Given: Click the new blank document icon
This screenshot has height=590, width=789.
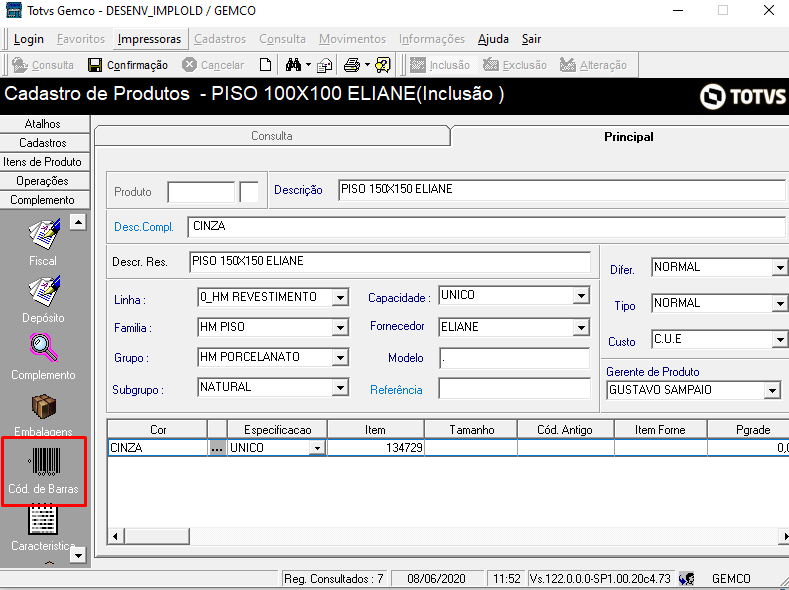Looking at the screenshot, I should click(265, 65).
